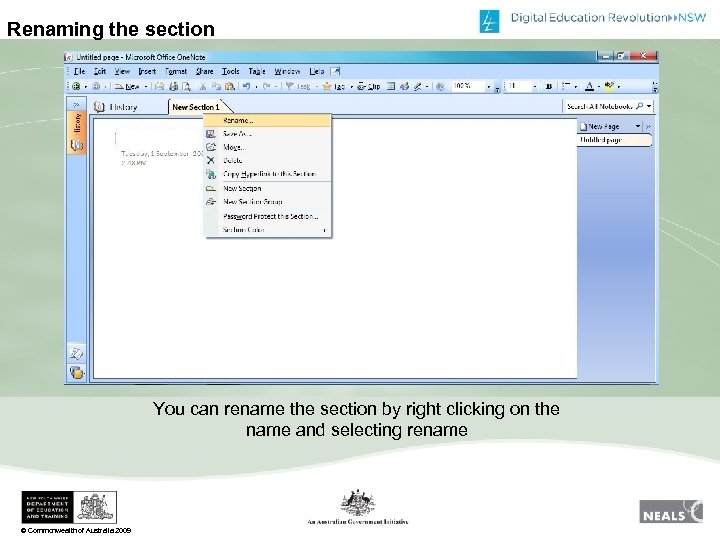Click the Clip screen clipping button
The width and height of the screenshot is (720, 540).
click(x=369, y=86)
